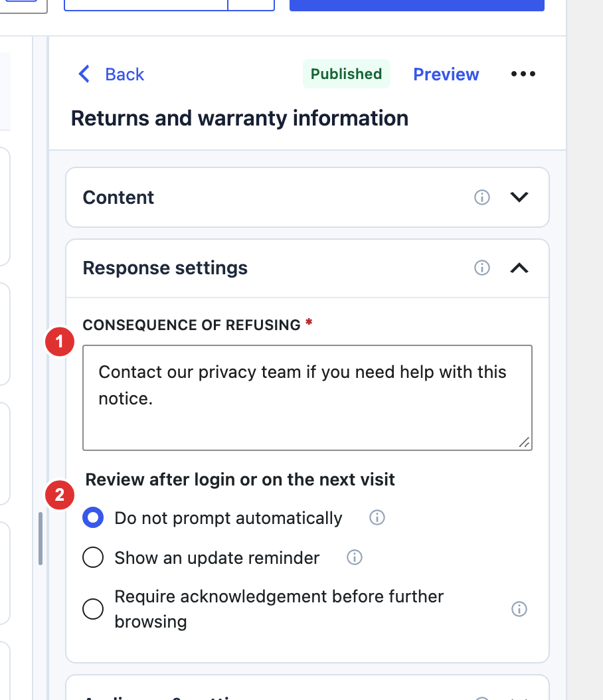Click the Consequence of refusing label
This screenshot has height=700, width=603.
pyautogui.click(x=191, y=325)
